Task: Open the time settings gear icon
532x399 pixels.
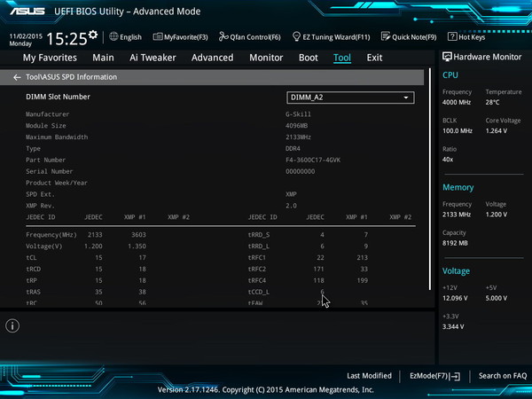Action: (x=93, y=35)
